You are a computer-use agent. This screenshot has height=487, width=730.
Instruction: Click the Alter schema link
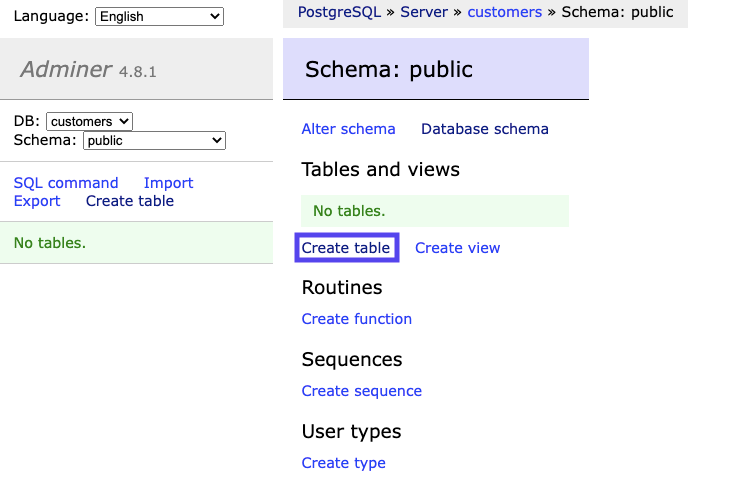coord(348,129)
